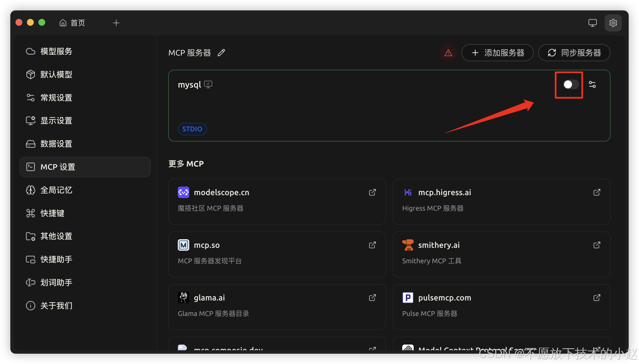Open 常规设置 settings section
The width and height of the screenshot is (639, 364).
[85, 98]
